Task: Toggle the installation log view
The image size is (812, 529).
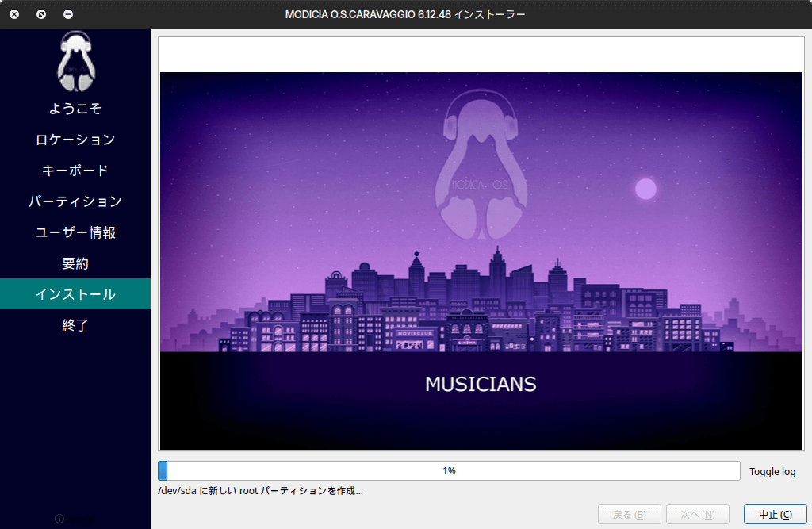Action: point(772,471)
